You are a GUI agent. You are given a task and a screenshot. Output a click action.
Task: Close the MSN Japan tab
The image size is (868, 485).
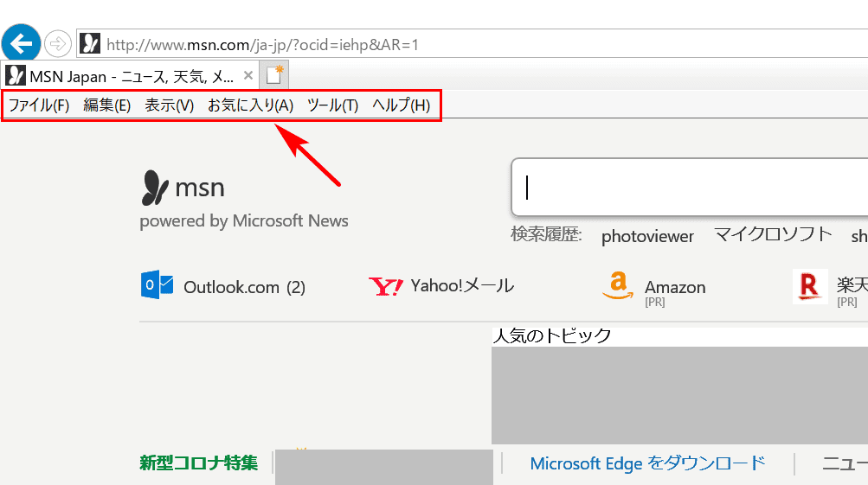(248, 75)
